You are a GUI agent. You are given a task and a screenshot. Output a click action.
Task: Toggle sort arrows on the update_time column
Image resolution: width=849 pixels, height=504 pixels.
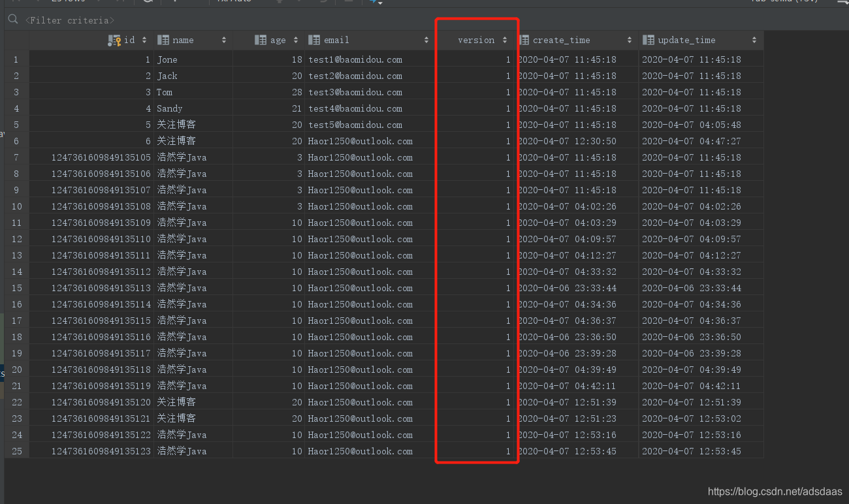[x=754, y=40]
